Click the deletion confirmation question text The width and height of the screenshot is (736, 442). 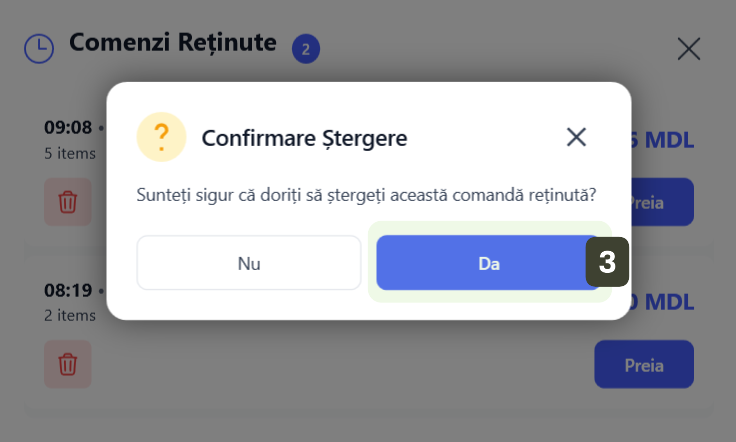tap(366, 193)
